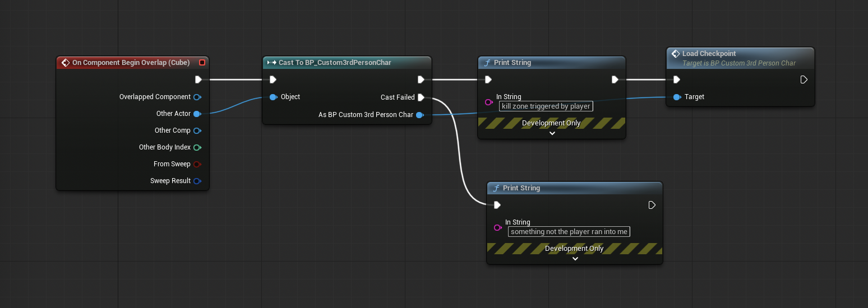The image size is (868, 308).
Task: Click lower Print String output execution pin
Action: [652, 205]
